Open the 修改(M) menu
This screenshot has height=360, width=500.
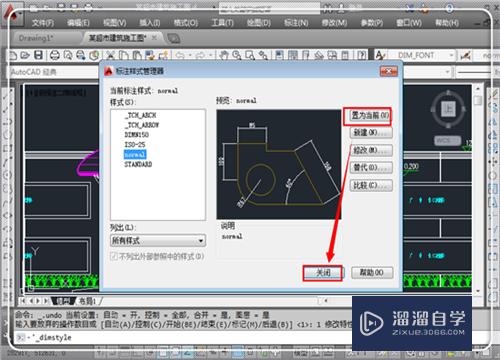tap(334, 23)
